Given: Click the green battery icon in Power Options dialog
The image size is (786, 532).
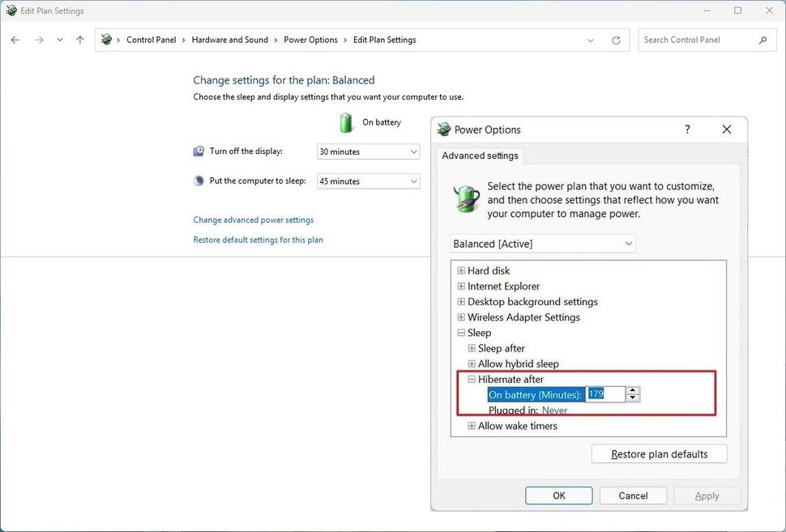Looking at the screenshot, I should click(x=466, y=197).
